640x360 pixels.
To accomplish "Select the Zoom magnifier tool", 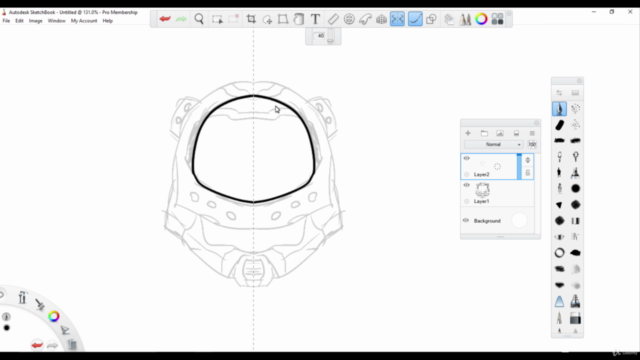I will coord(199,19).
